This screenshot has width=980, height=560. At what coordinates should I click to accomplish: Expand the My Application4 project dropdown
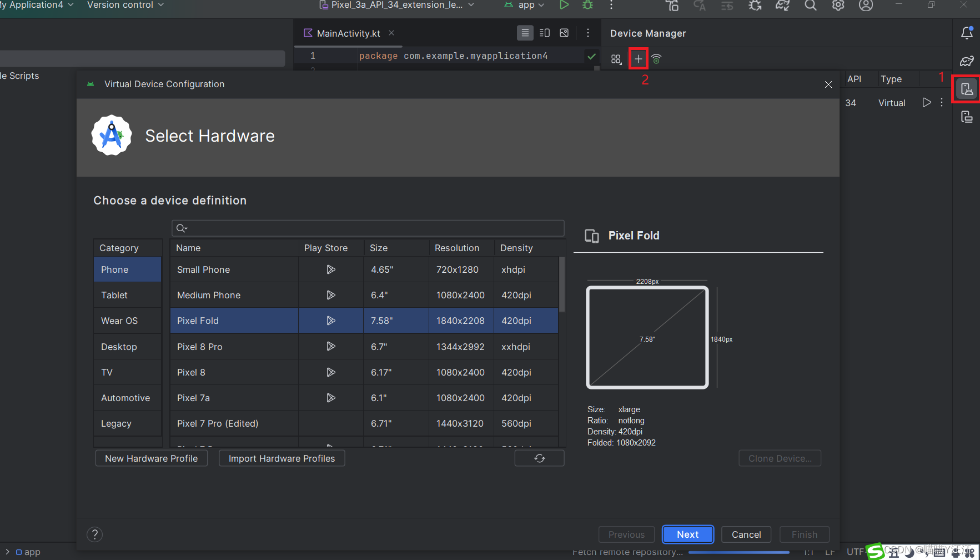point(36,5)
